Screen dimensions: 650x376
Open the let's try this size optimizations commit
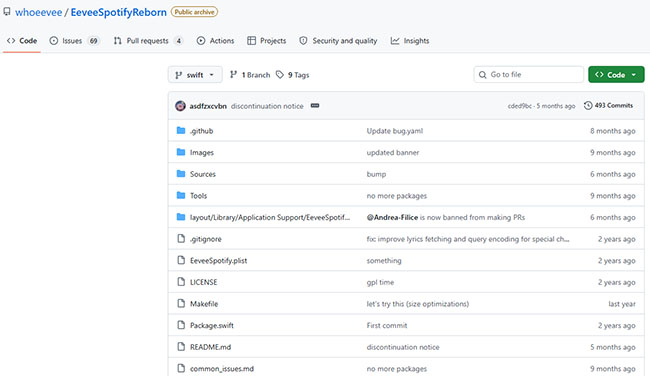tap(417, 304)
